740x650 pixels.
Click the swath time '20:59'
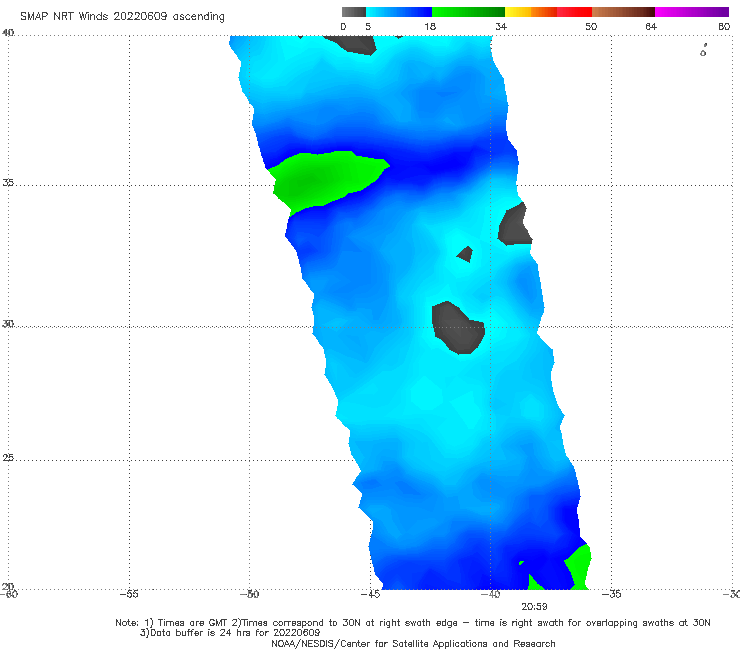click(x=534, y=607)
